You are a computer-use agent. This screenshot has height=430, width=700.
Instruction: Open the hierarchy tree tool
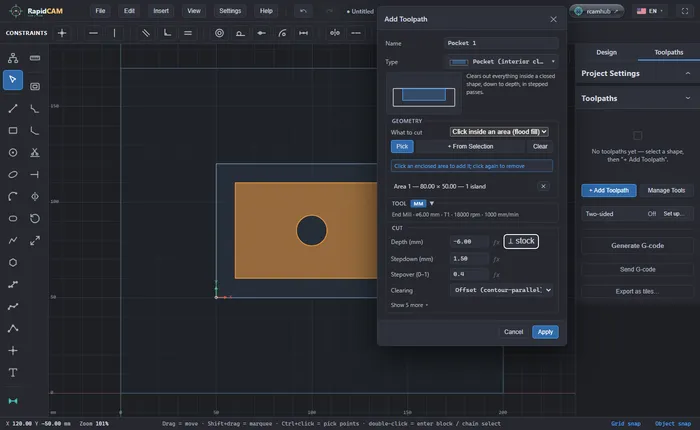pyautogui.click(x=13, y=58)
